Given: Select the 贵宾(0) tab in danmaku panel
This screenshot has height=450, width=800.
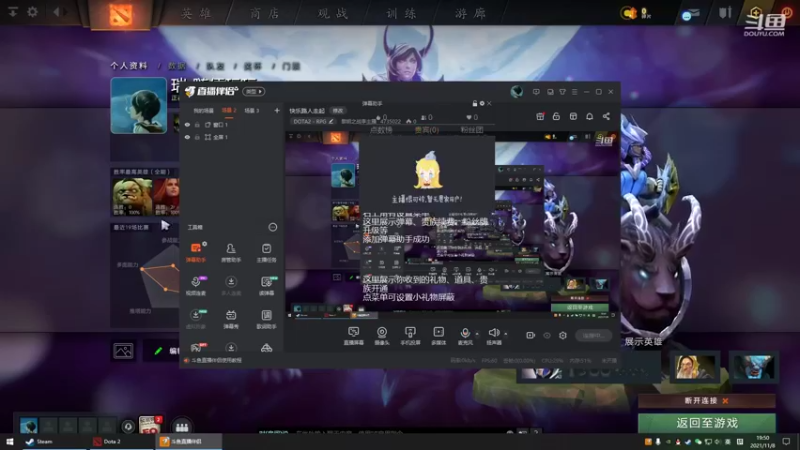Looking at the screenshot, I should (x=427, y=130).
